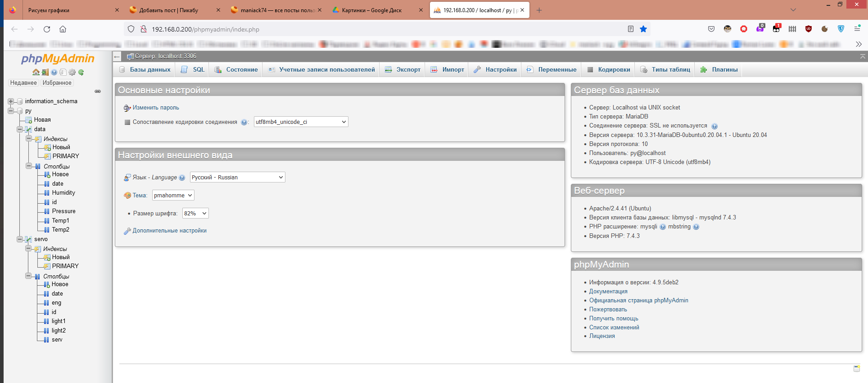Click the Недавнее button in sidebar

click(23, 83)
